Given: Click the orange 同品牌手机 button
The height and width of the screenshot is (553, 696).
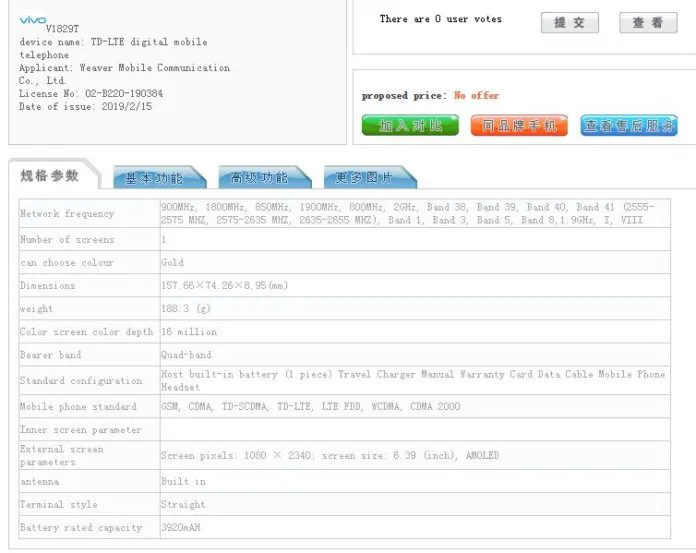Looking at the screenshot, I should click(x=519, y=126).
